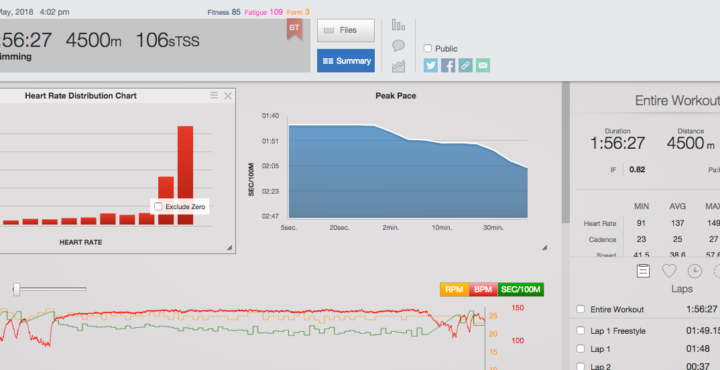Screen dimensions: 720x370
Task: Click the Heart Rate AVG value 137
Action: pyautogui.click(x=677, y=223)
